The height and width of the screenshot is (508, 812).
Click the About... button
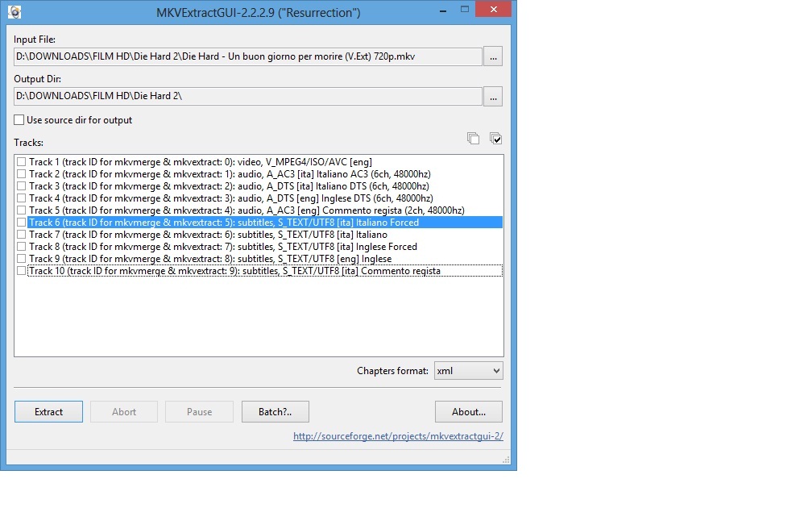(468, 412)
